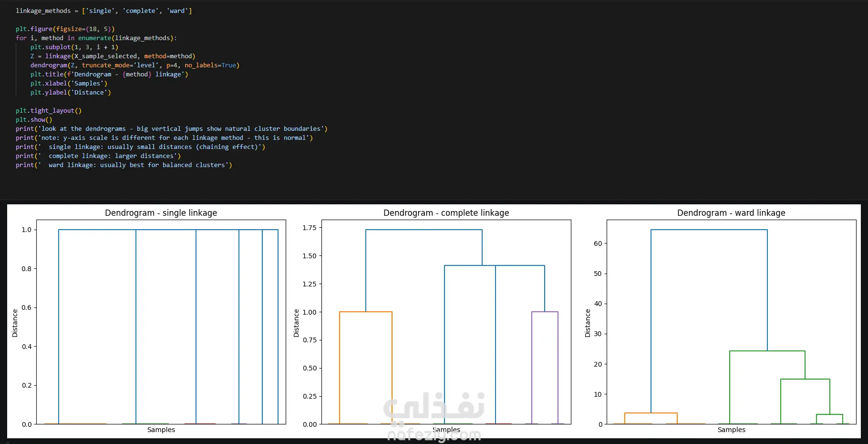Viewport: 868px width, 444px height.
Task: Click the '60' tick on ward linkage axis
Action: [x=598, y=243]
